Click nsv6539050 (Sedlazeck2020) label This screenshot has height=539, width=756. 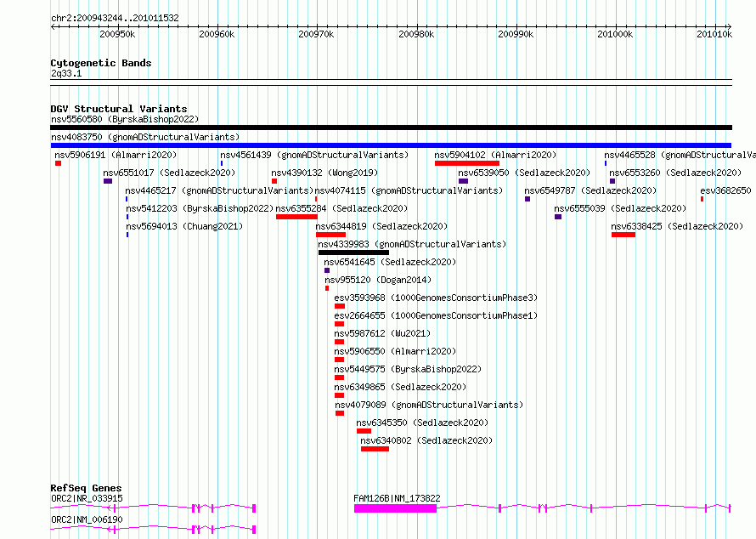pyautogui.click(x=524, y=173)
